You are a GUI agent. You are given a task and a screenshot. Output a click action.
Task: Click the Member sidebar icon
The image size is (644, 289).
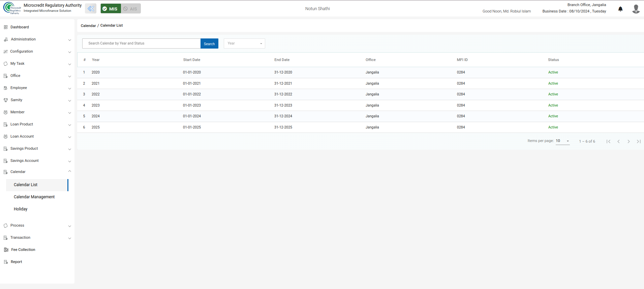point(6,112)
